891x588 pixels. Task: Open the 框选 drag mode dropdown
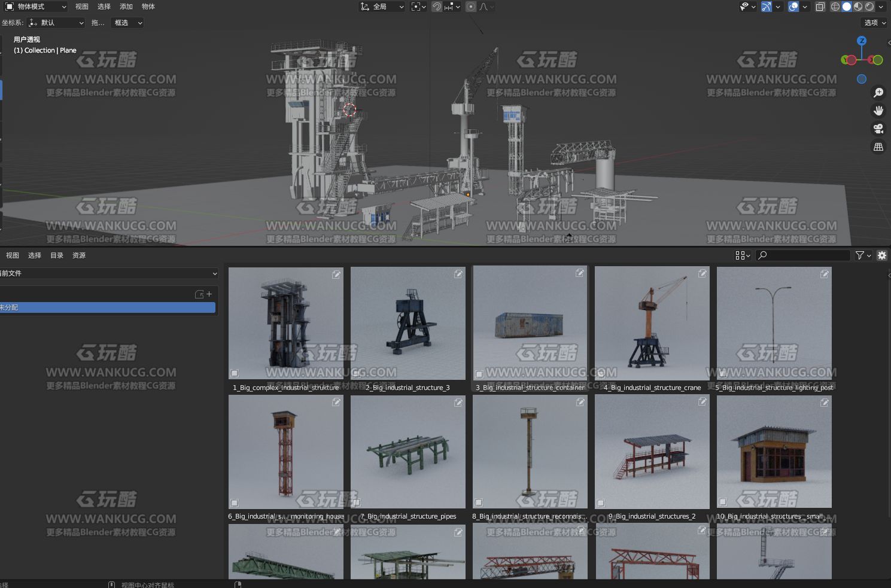(127, 23)
